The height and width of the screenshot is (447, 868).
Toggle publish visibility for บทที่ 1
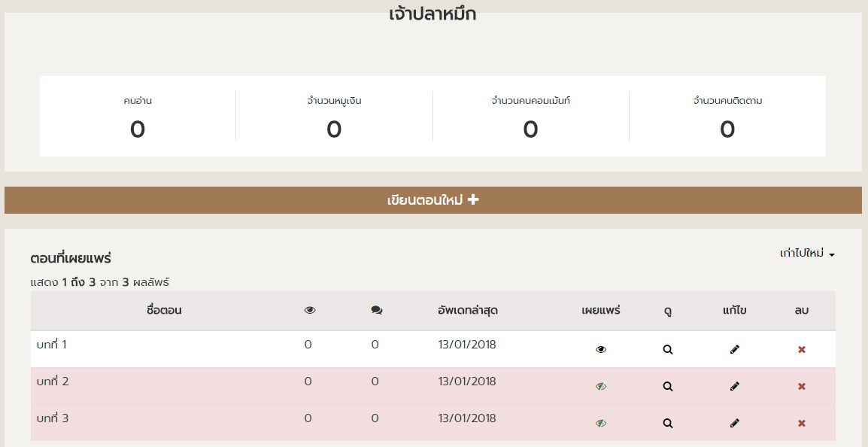[x=601, y=349]
